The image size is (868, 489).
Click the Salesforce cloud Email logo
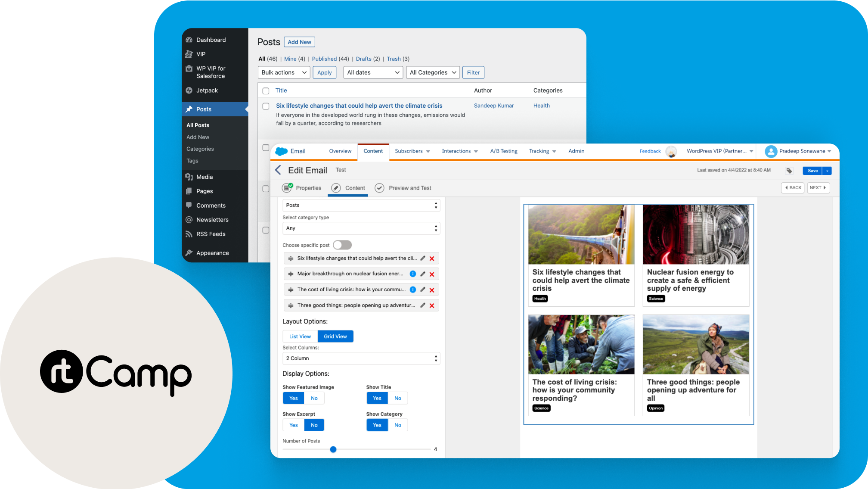282,151
